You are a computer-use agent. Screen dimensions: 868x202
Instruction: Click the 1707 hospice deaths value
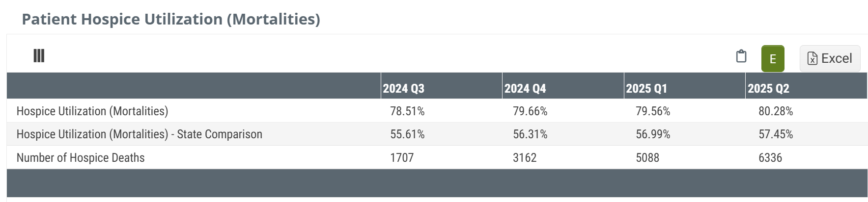point(402,158)
